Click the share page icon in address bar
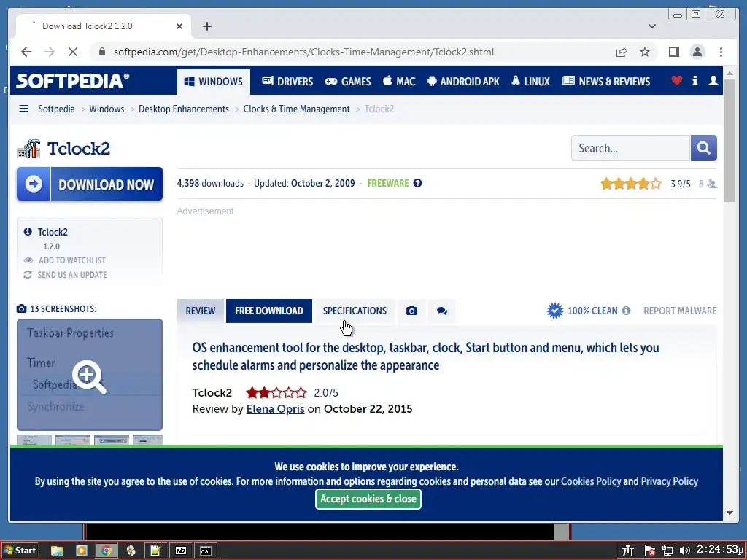747x560 pixels. tap(622, 52)
